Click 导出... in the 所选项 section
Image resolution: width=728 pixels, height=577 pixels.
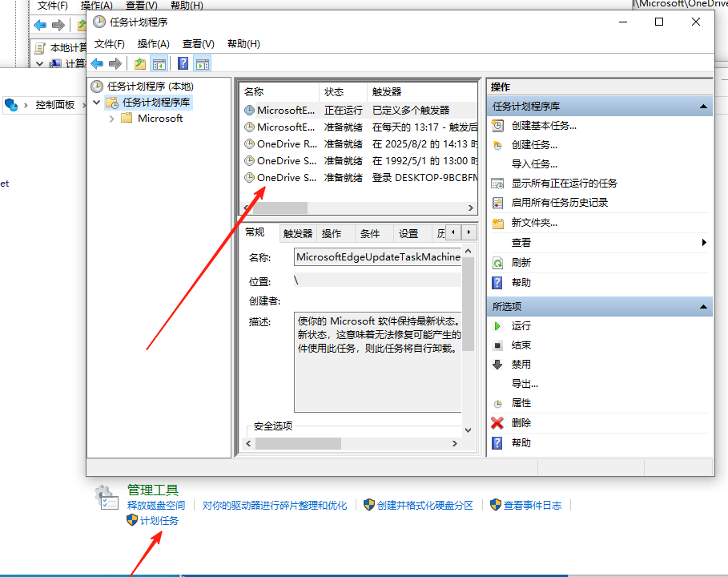click(x=525, y=384)
